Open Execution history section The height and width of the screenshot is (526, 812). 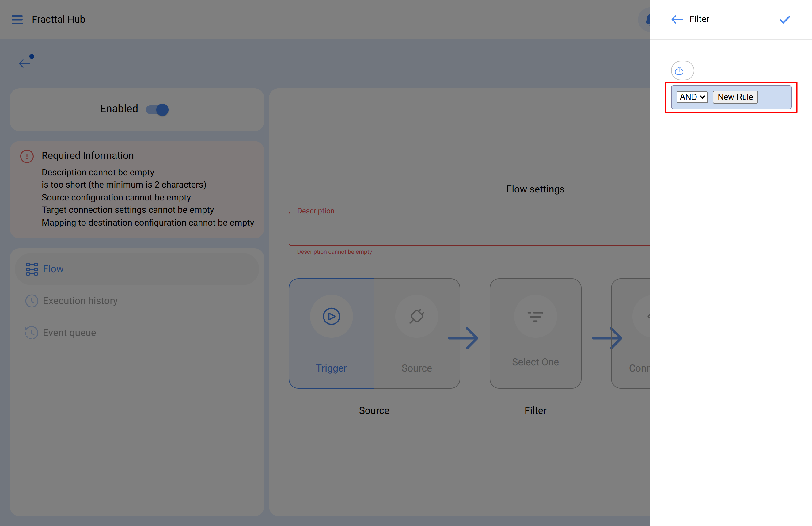(x=80, y=301)
